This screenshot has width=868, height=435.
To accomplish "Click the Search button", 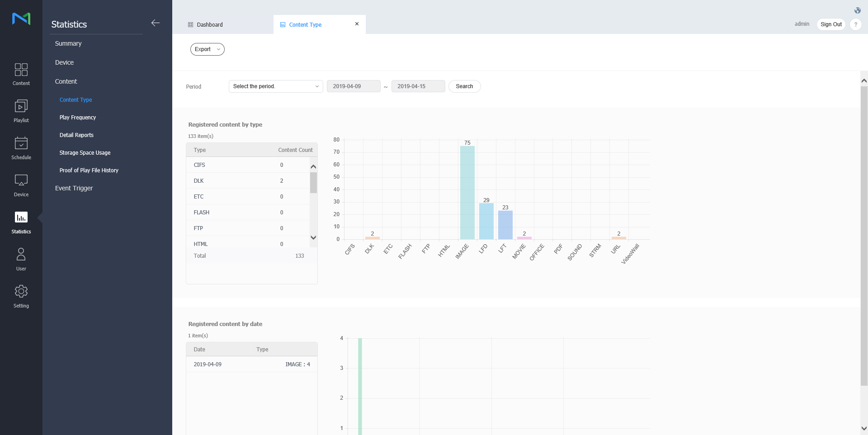I will pyautogui.click(x=464, y=86).
